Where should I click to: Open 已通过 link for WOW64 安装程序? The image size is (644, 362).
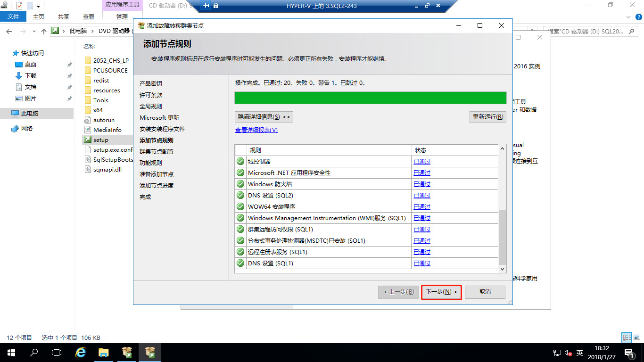coord(422,206)
